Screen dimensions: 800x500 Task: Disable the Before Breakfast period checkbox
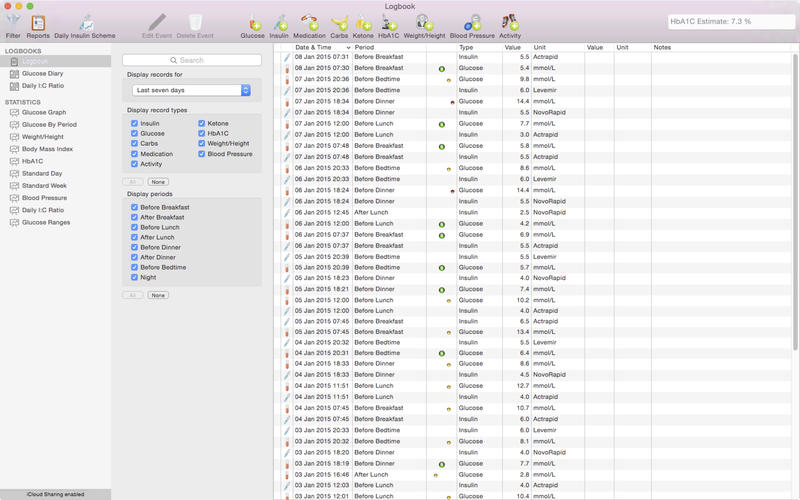tap(135, 207)
